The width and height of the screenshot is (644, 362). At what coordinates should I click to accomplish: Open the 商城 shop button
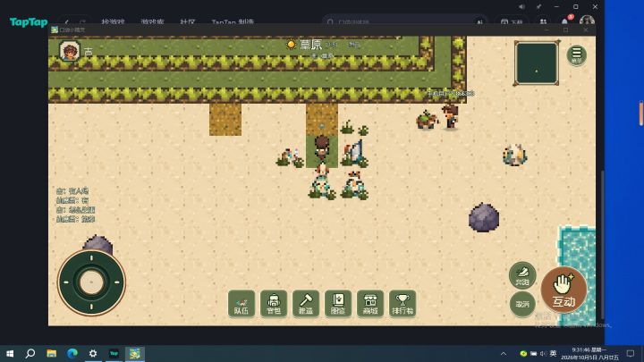(x=370, y=304)
